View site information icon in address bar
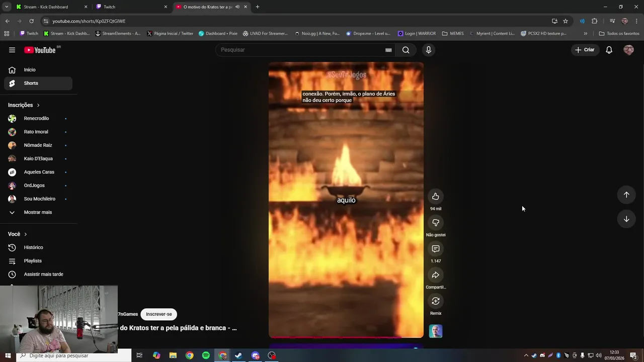The height and width of the screenshot is (362, 644). click(46, 21)
